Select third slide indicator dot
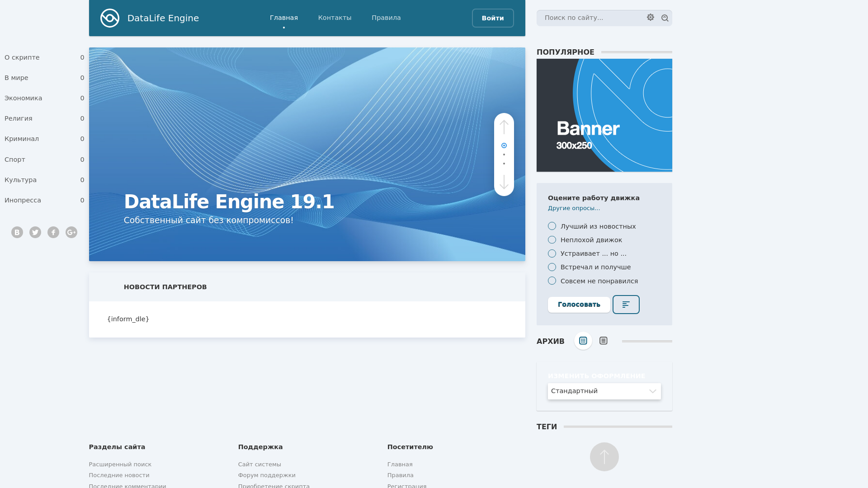868x488 pixels. [x=504, y=164]
